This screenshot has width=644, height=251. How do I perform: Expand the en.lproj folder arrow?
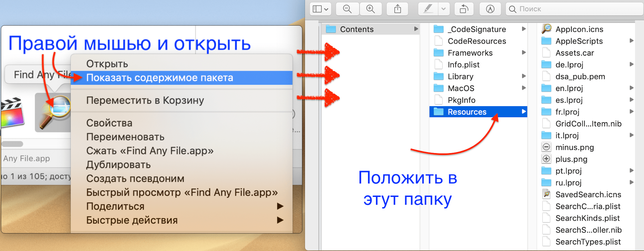(x=631, y=88)
